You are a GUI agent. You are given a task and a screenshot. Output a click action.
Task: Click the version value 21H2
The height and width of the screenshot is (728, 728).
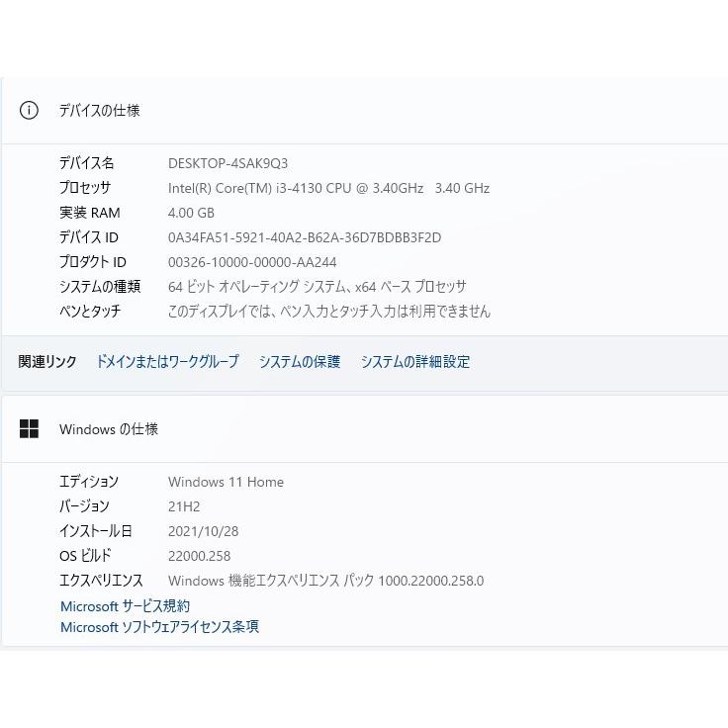184,506
